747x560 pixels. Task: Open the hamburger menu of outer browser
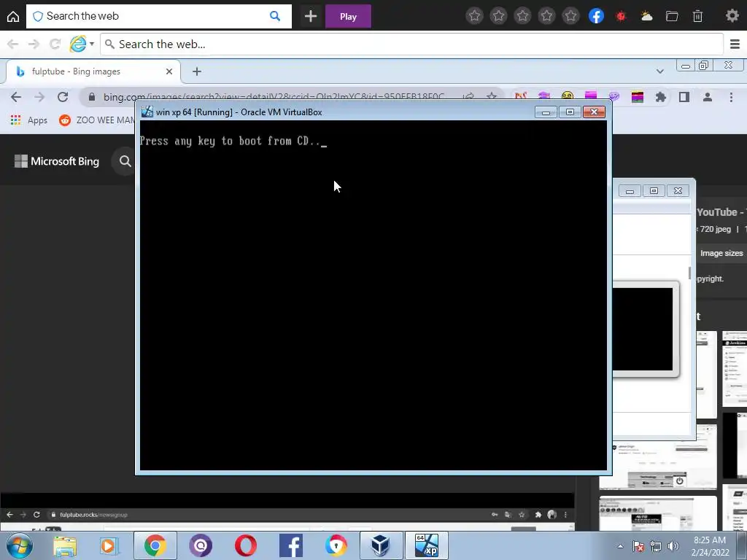(735, 44)
